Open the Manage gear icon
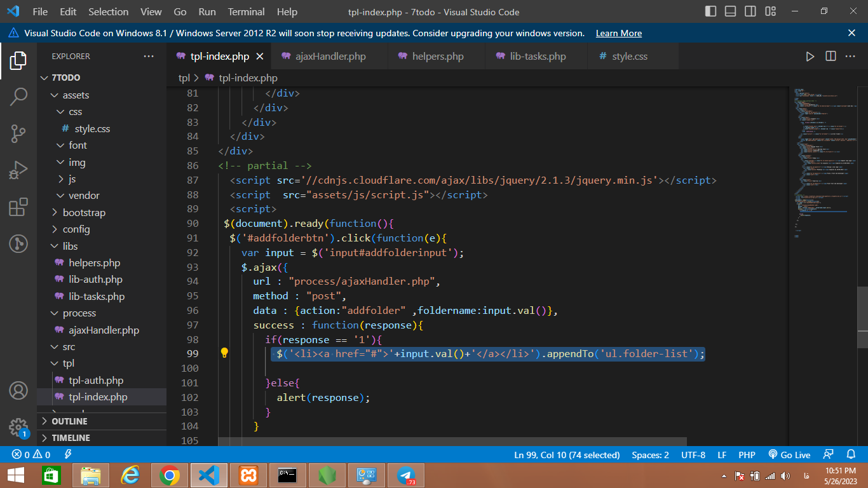 pyautogui.click(x=18, y=427)
